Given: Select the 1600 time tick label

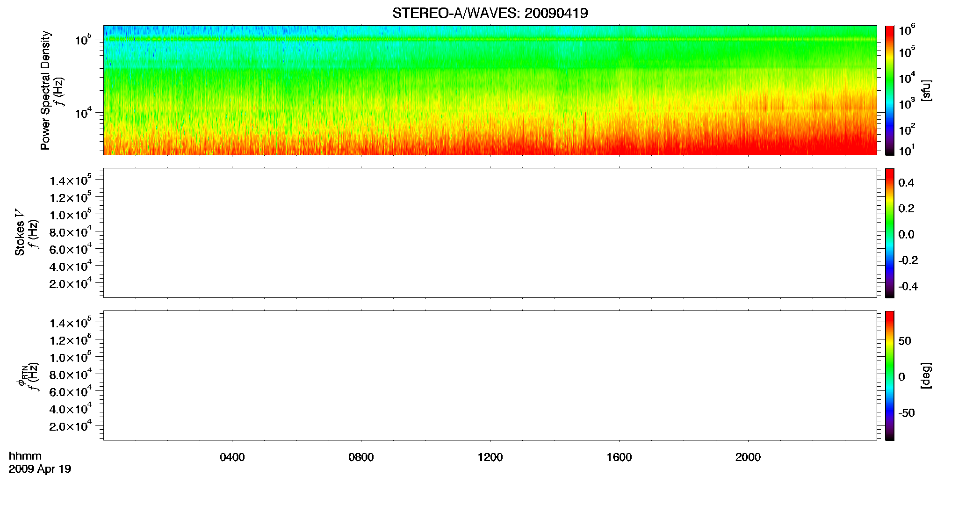Looking at the screenshot, I should coord(619,457).
